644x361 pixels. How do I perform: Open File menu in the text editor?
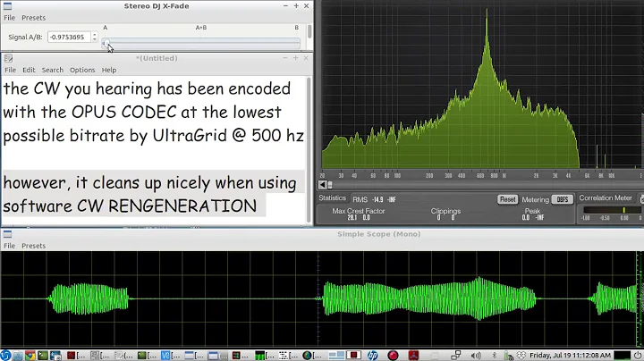[x=10, y=70]
